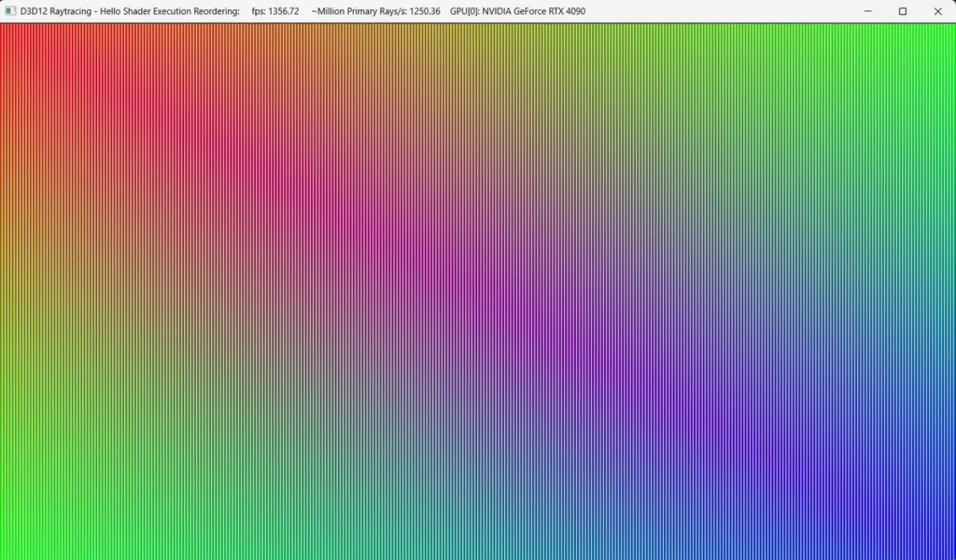Click the D3D12 application icon in the title bar

(9, 11)
